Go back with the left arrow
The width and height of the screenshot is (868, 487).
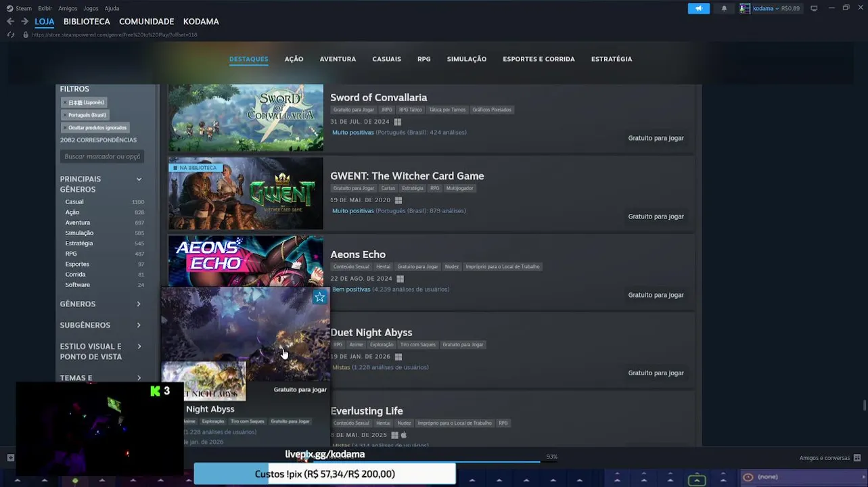tap(10, 22)
